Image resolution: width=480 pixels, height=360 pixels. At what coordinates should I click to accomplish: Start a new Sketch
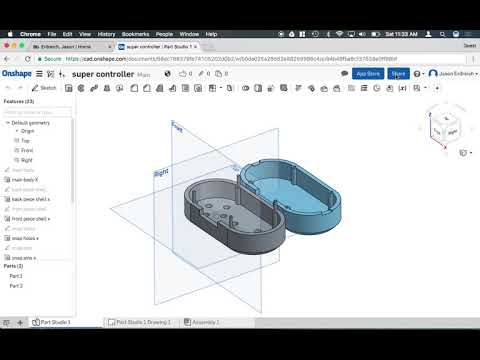(x=44, y=88)
